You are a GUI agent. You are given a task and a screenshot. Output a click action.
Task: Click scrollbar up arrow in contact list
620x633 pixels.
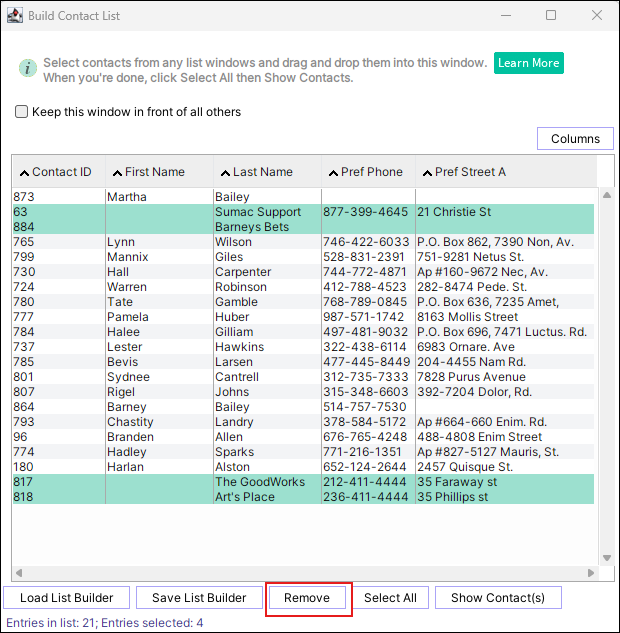605,195
